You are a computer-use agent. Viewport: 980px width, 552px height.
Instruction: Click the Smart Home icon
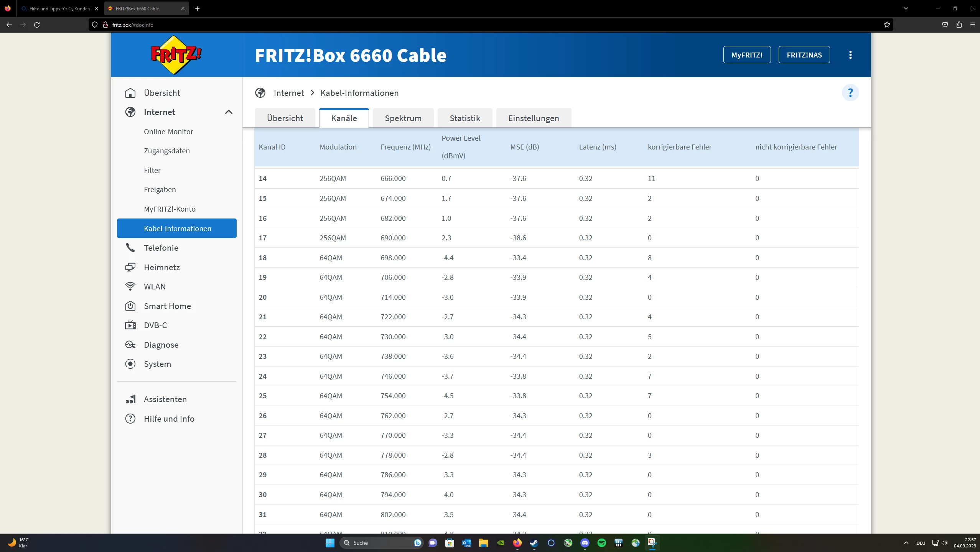pos(130,306)
